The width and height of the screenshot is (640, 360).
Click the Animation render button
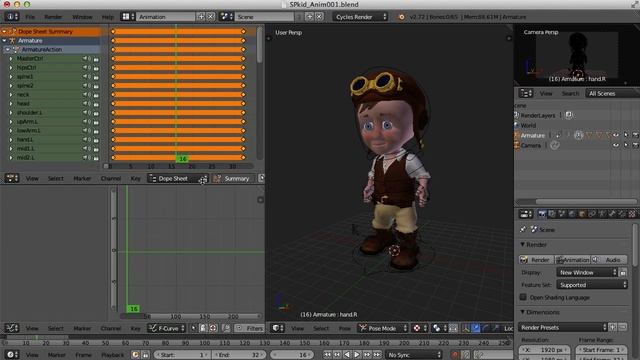pyautogui.click(x=573, y=260)
